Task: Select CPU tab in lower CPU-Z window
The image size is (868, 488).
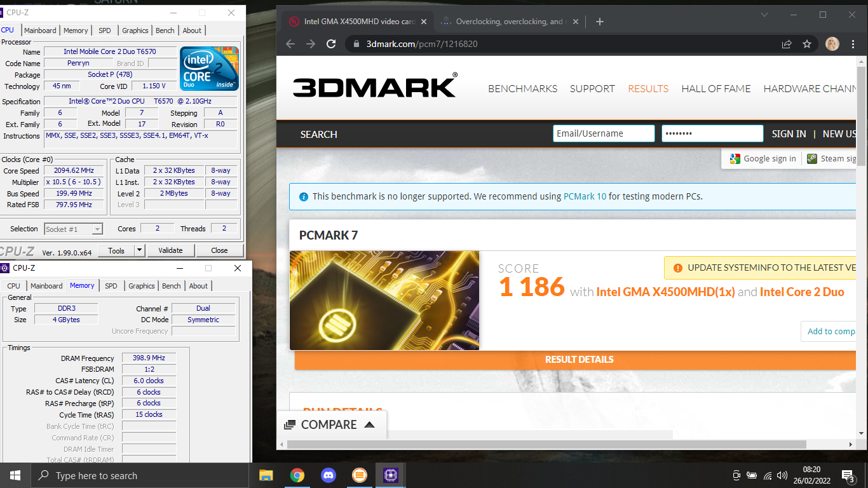Action: pyautogui.click(x=13, y=286)
